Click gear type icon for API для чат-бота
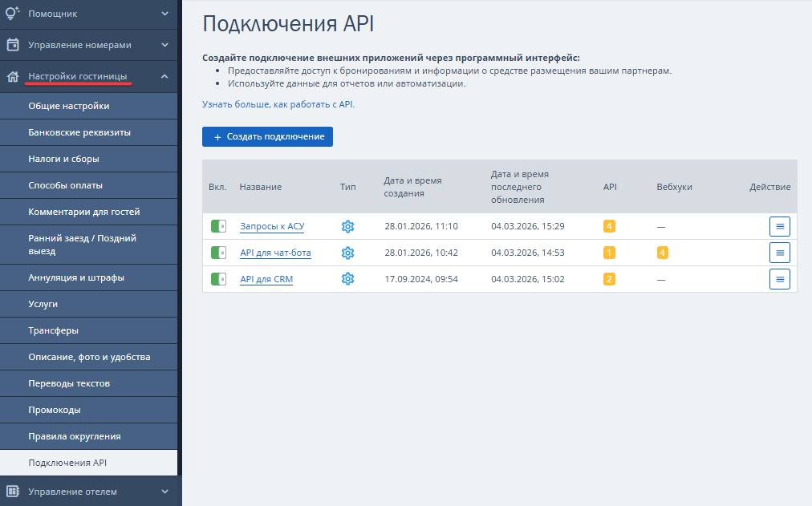 [347, 253]
